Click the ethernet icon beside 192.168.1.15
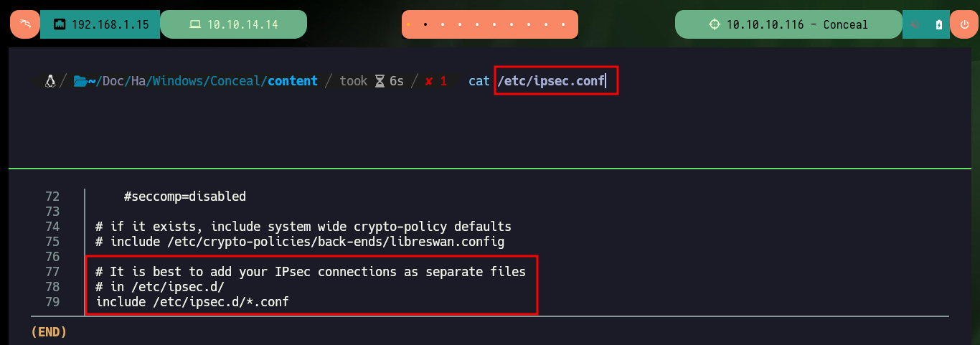The width and height of the screenshot is (980, 345). [x=60, y=24]
